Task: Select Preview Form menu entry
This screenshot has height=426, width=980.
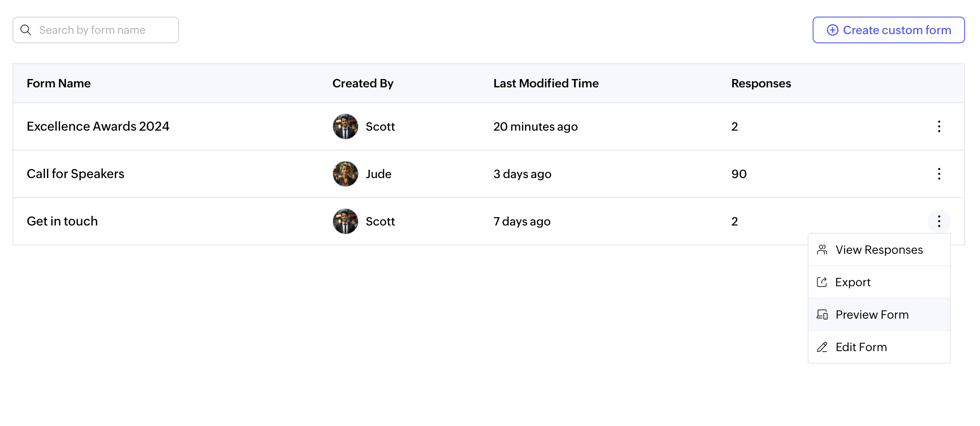Action: coord(872,315)
